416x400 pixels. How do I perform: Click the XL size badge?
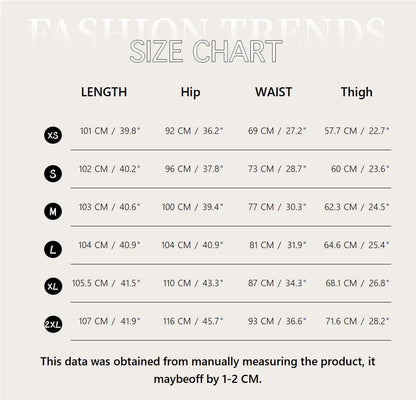(x=53, y=287)
